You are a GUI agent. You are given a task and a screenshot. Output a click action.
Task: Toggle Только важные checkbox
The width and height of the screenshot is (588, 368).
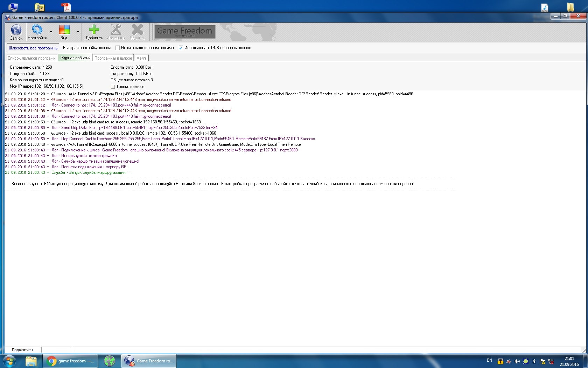113,87
